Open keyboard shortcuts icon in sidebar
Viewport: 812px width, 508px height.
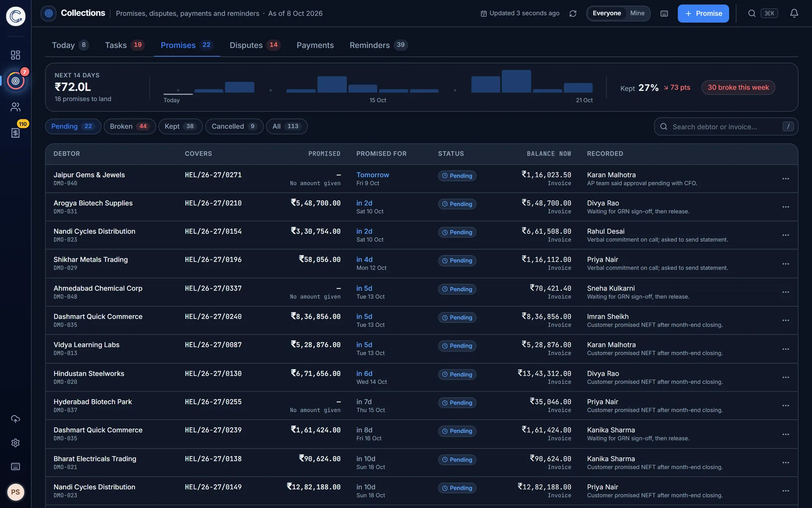(15, 466)
